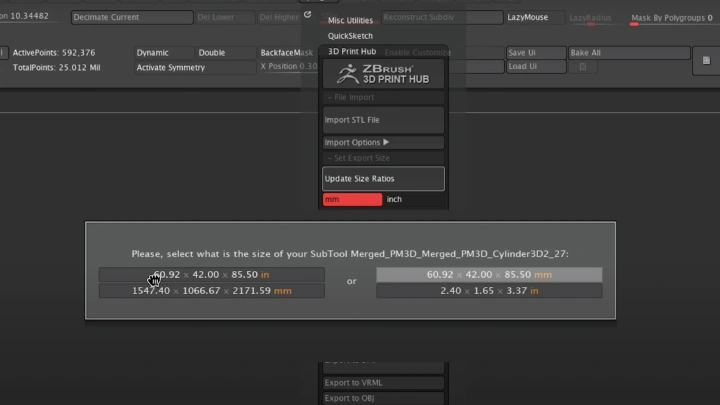The height and width of the screenshot is (405, 720).
Task: Click Reconstruct Subdiv button
Action: click(442, 17)
